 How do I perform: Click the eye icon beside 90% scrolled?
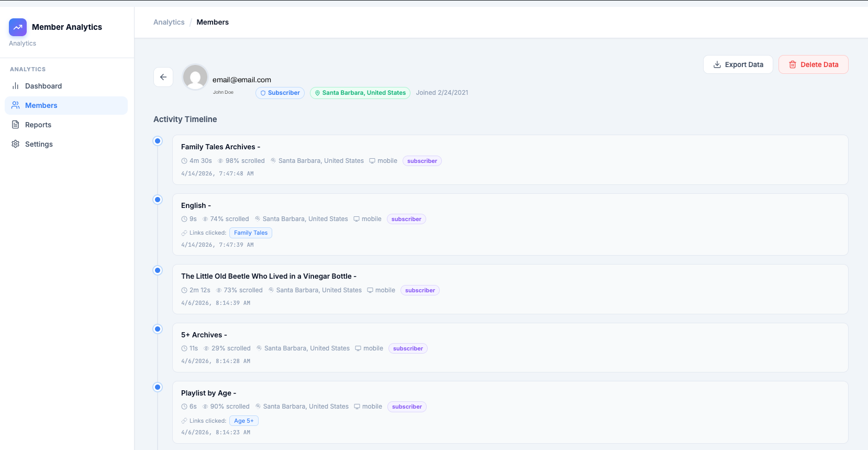(x=205, y=407)
